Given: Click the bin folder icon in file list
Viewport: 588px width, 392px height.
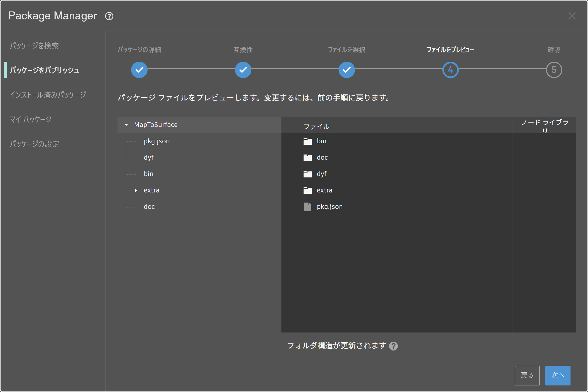Looking at the screenshot, I should click(308, 141).
